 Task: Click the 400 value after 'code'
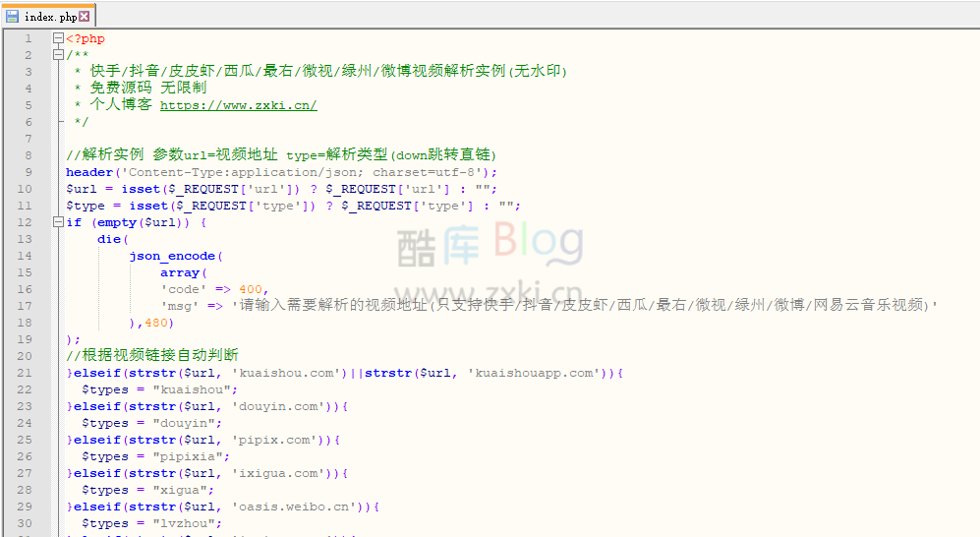[251, 289]
